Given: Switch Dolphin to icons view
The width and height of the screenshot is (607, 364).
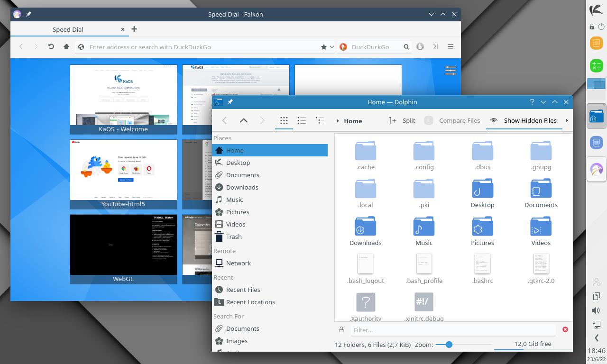Looking at the screenshot, I should pos(284,120).
